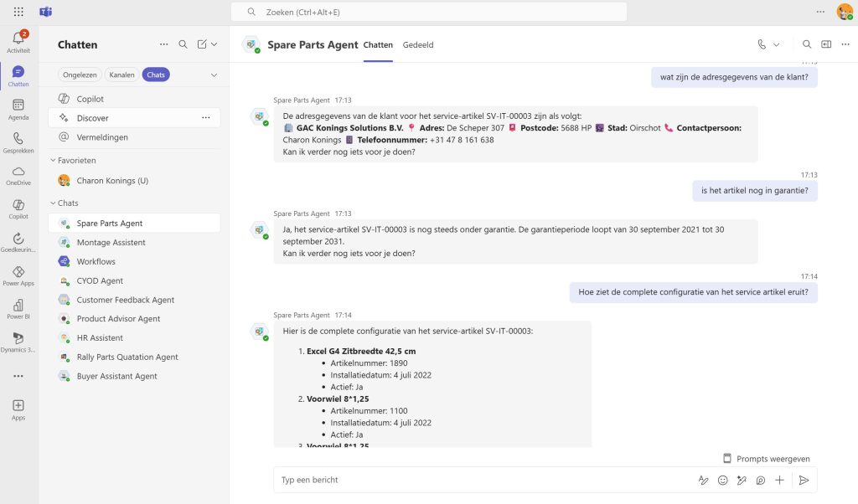Image resolution: width=858 pixels, height=504 pixels.
Task: Open the Product Advisor Agent chat
Action: [134, 319]
